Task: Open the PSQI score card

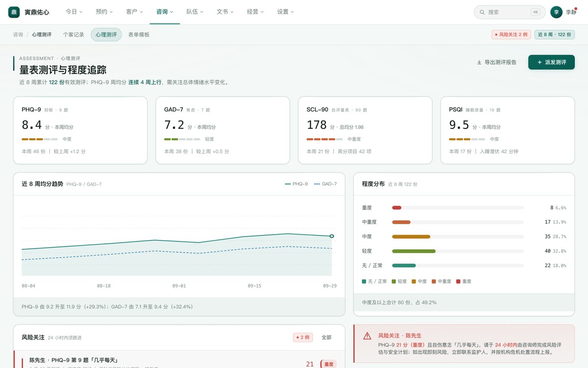Action: click(508, 130)
